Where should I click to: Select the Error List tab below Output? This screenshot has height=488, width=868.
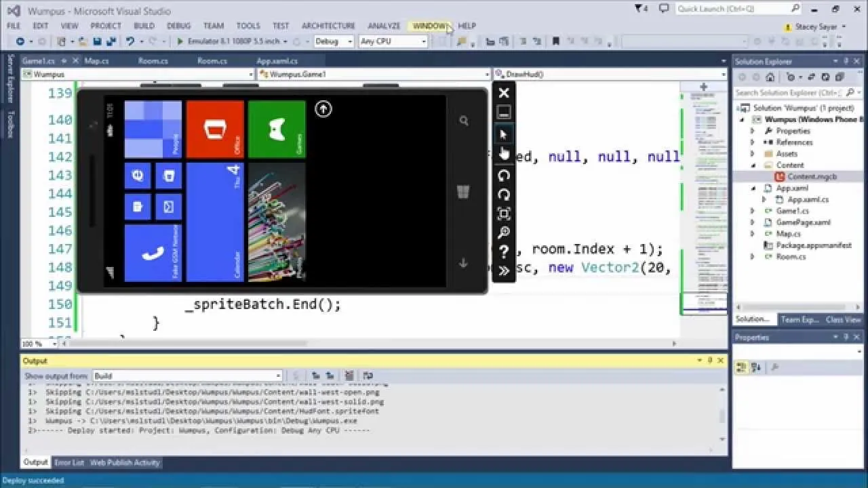(x=68, y=462)
